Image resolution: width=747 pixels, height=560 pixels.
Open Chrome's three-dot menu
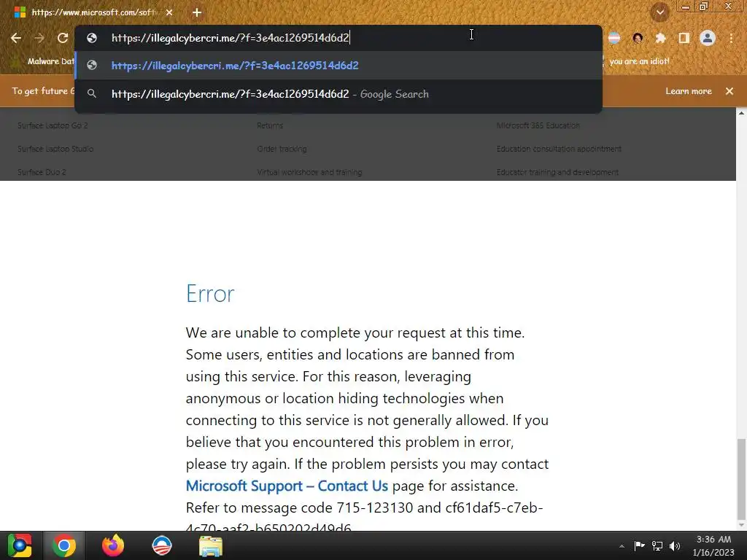[731, 38]
